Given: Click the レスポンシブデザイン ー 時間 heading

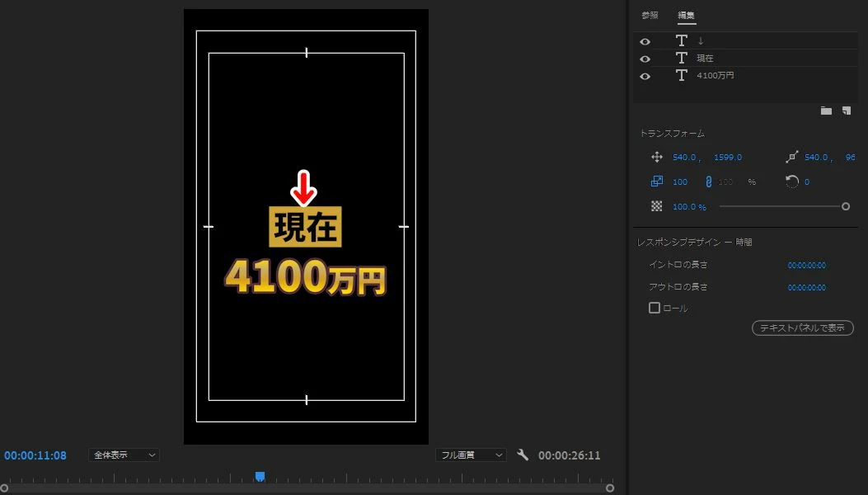Looking at the screenshot, I should 694,243.
